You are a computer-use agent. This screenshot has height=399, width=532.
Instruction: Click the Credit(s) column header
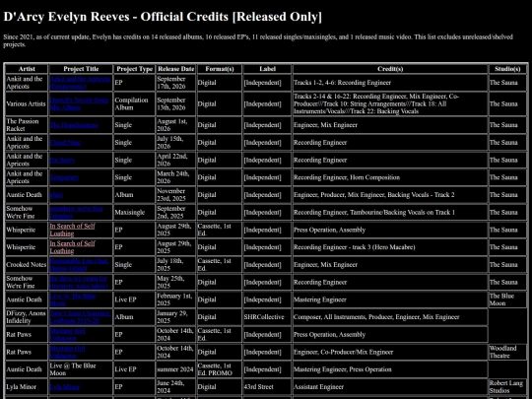pos(390,69)
